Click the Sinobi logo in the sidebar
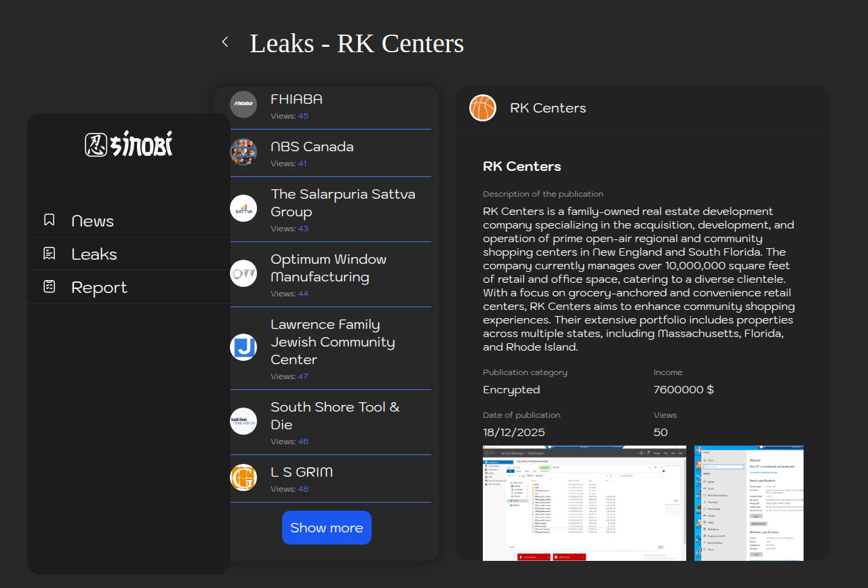 129,144
